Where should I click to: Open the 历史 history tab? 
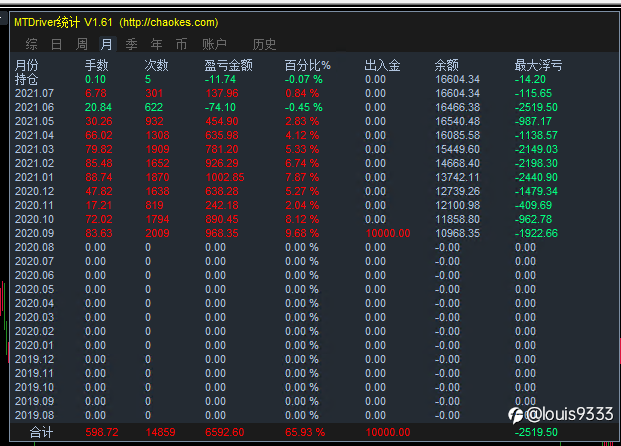tap(264, 44)
